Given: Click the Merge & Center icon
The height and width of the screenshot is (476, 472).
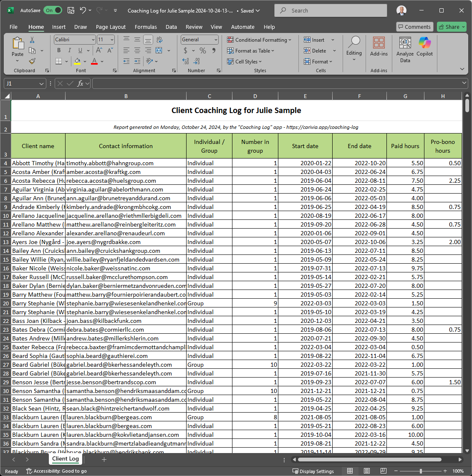Looking at the screenshot, I should pyautogui.click(x=159, y=50).
